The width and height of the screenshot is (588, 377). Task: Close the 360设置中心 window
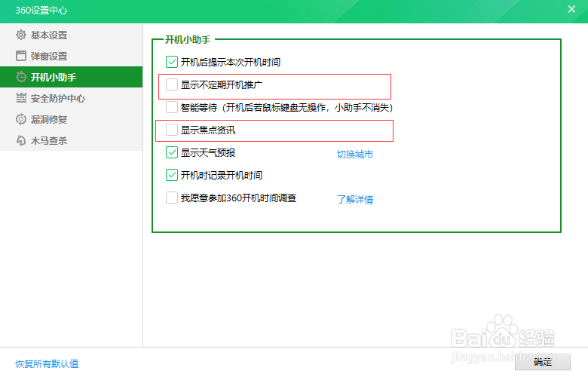(x=571, y=9)
